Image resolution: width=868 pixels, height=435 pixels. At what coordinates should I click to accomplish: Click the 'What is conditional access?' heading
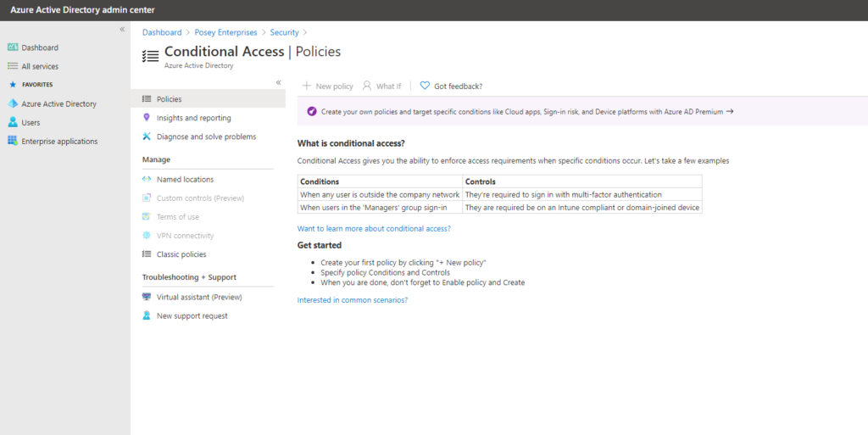[x=351, y=143]
